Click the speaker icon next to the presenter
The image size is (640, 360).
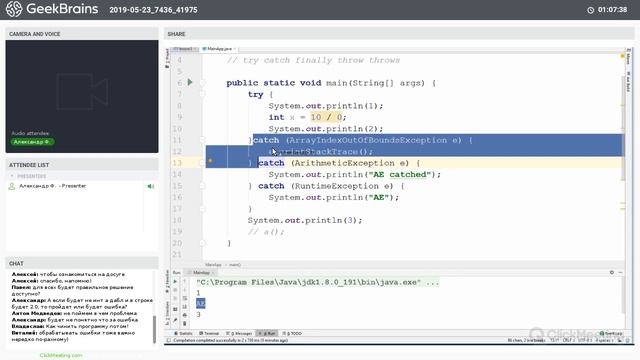tap(151, 186)
